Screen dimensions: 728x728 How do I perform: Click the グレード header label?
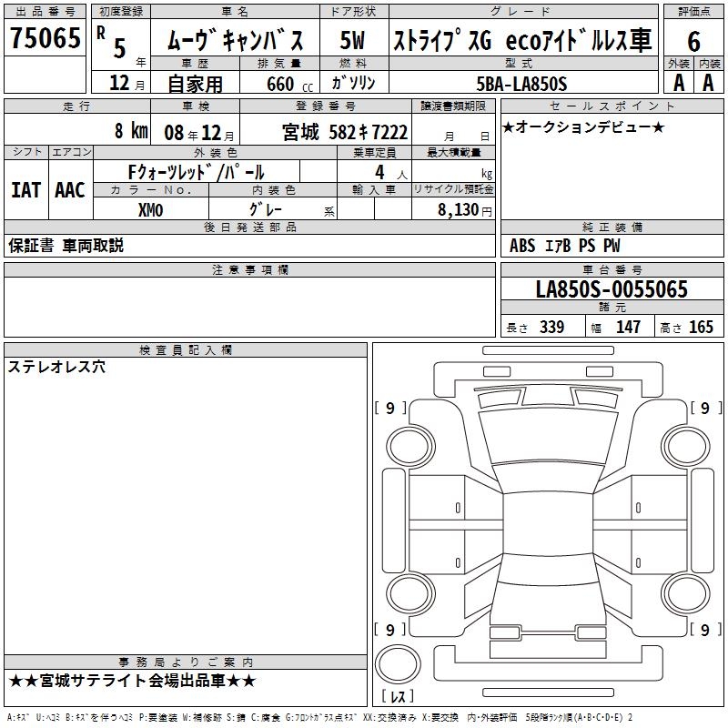(522, 12)
